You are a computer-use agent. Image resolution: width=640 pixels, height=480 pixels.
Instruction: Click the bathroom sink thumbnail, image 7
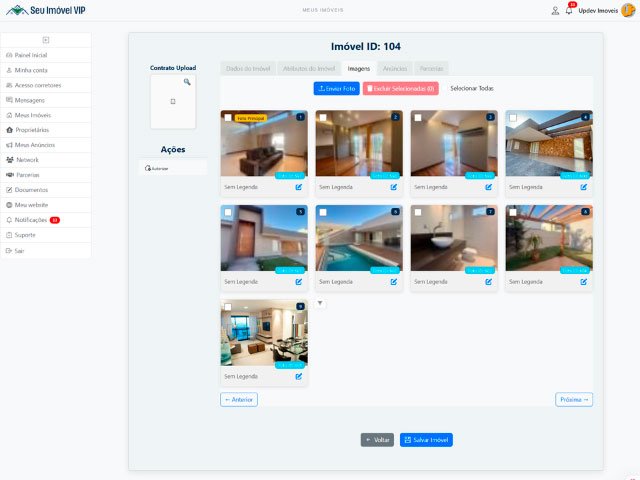[x=453, y=238]
